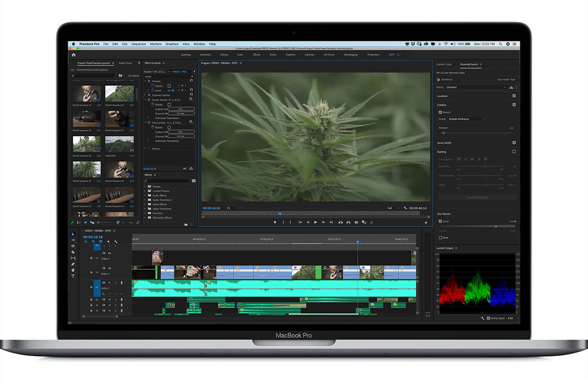Enable Bypass checkbox under Hard Limiter
The width and height of the screenshot is (588, 381).
click(x=170, y=127)
